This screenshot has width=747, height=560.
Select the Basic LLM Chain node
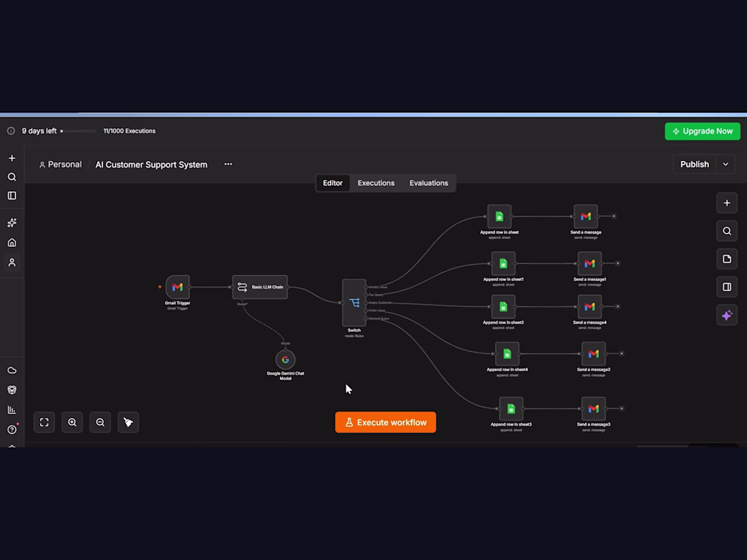260,287
